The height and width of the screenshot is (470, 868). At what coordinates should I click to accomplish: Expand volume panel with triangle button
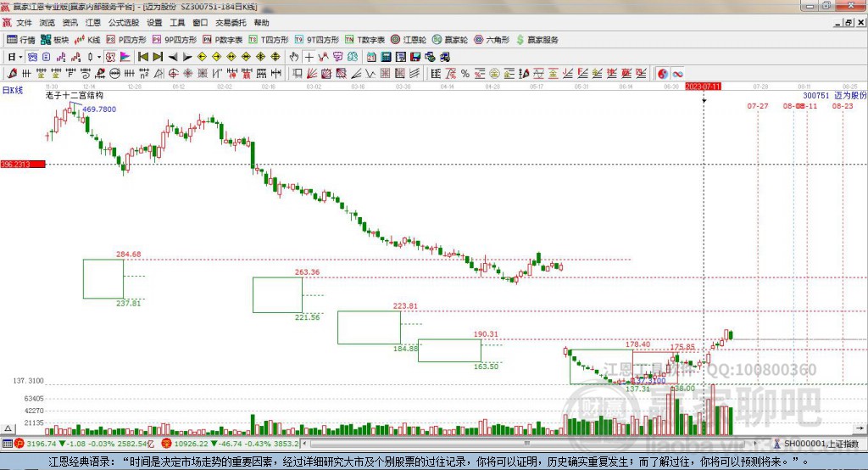tap(8, 428)
